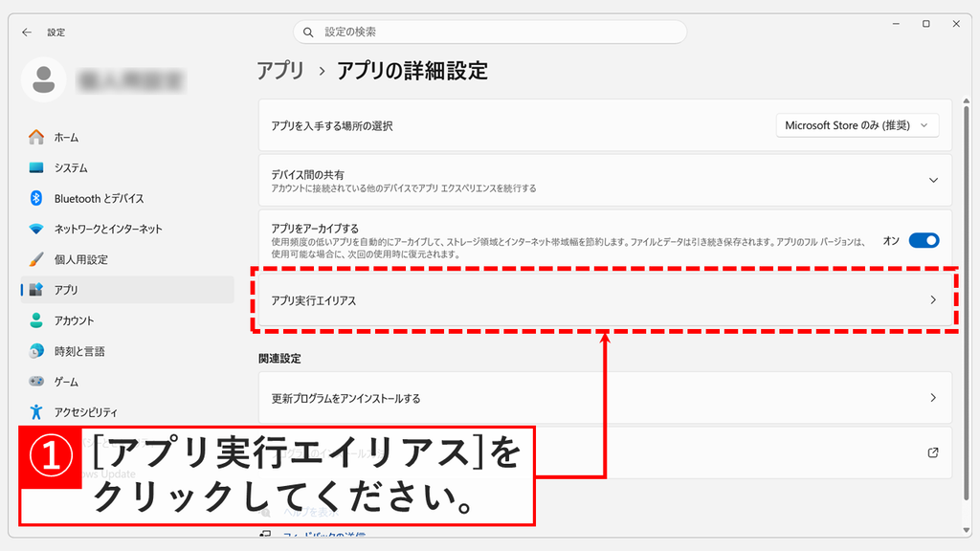Maximize the Settings window
Image resolution: width=980 pixels, height=551 pixels.
[926, 24]
